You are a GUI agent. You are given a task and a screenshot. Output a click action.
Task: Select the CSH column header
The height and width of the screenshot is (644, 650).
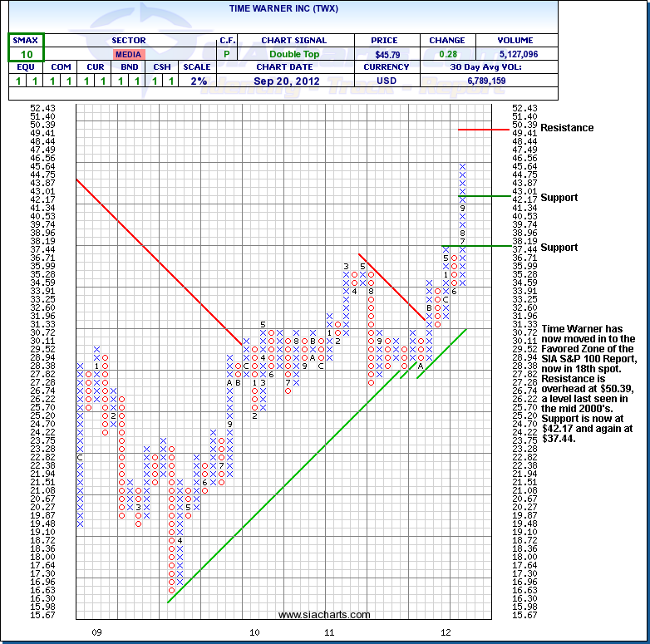click(161, 67)
